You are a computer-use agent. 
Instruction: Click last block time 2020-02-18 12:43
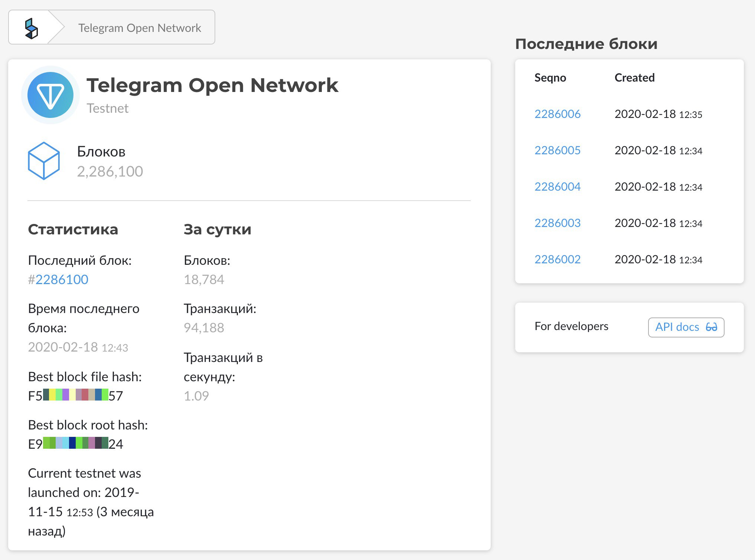(x=78, y=347)
